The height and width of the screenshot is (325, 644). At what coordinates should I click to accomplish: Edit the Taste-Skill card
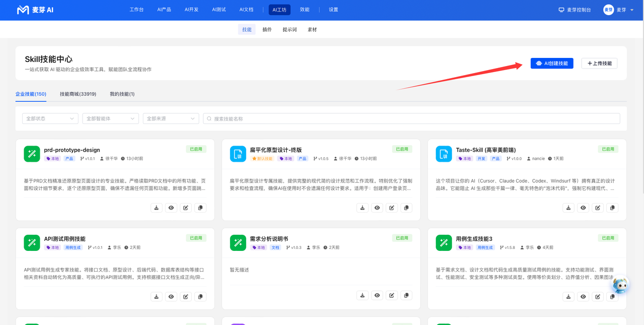pyautogui.click(x=598, y=208)
